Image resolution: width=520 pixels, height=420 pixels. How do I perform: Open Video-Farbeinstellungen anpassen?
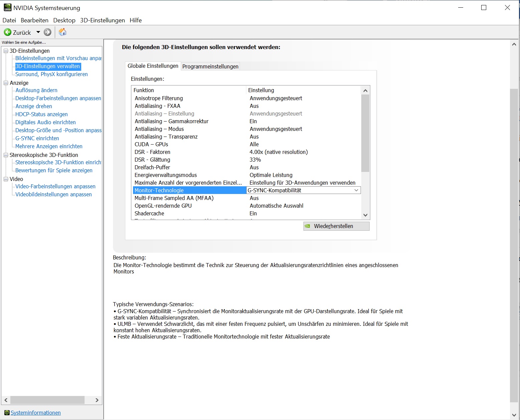(55, 186)
